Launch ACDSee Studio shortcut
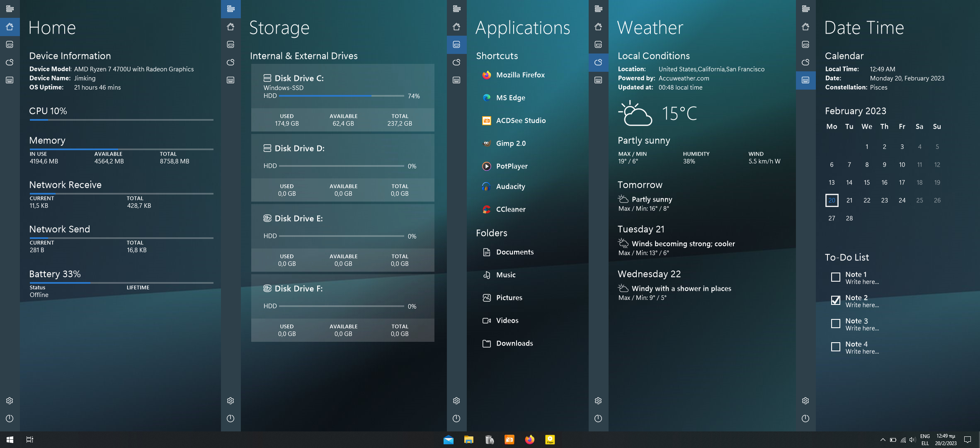This screenshot has height=448, width=980. pos(521,120)
